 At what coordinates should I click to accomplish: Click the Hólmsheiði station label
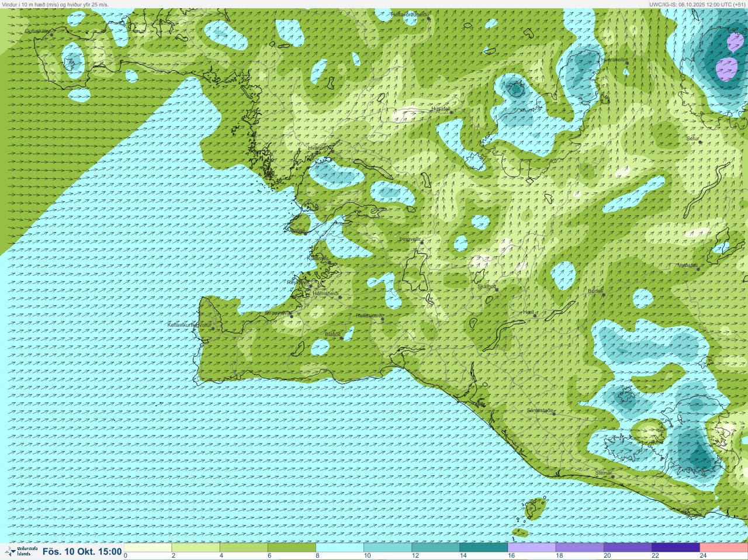pyautogui.click(x=325, y=293)
